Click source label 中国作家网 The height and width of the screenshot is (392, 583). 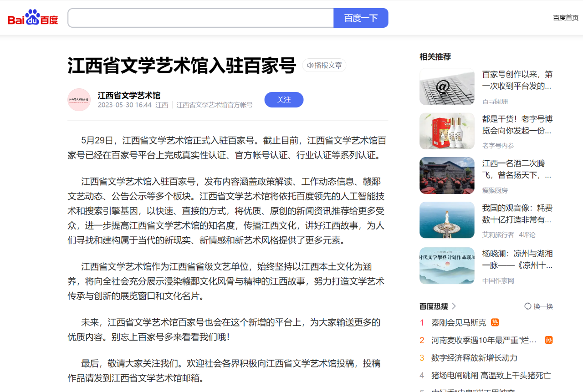tap(498, 280)
